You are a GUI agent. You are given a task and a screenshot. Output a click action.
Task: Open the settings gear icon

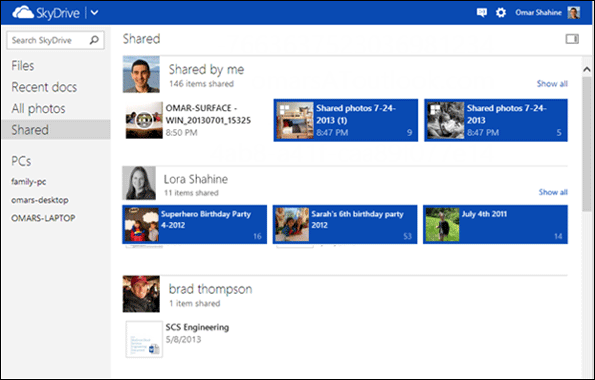pyautogui.click(x=501, y=13)
